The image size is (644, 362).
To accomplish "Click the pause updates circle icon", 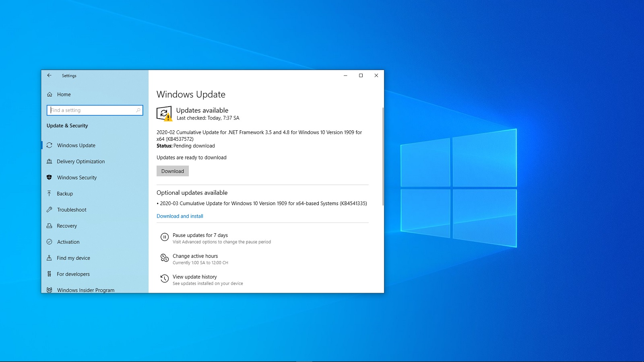I will [165, 237].
